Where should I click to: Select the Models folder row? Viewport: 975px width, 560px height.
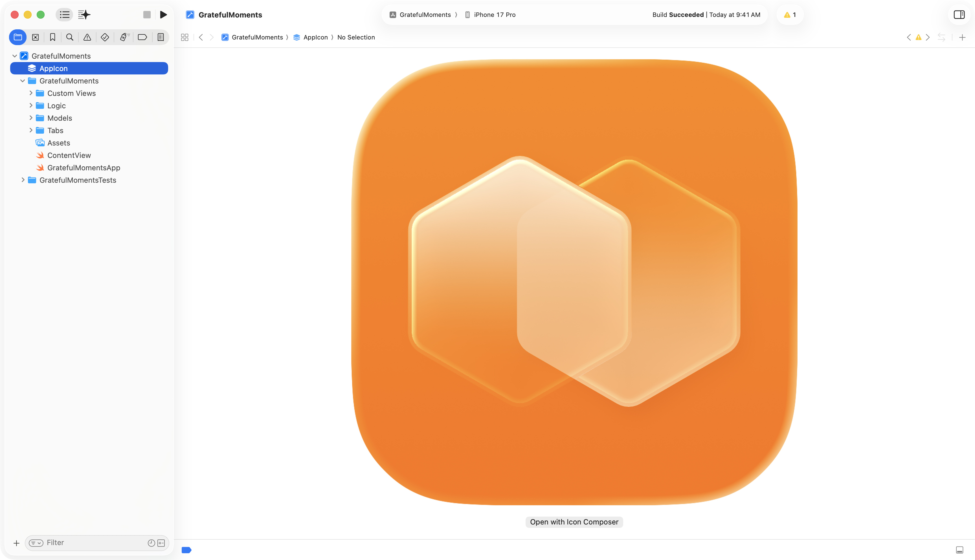click(x=89, y=118)
